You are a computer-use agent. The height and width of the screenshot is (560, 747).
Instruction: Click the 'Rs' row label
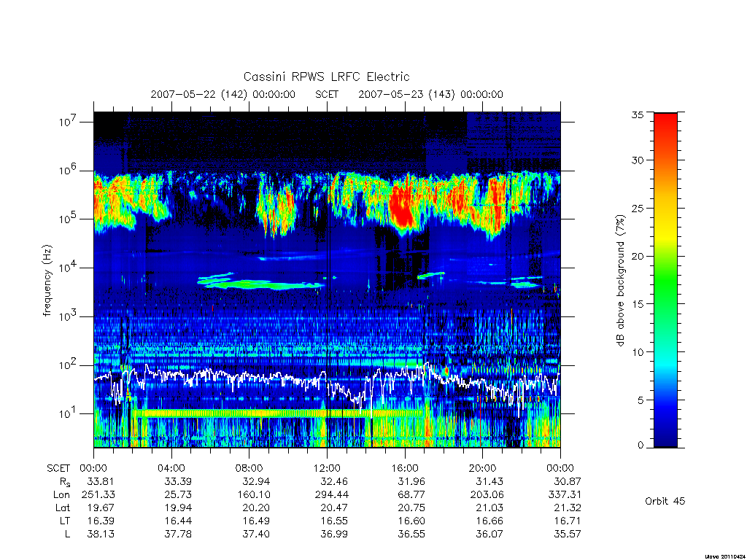[64, 482]
